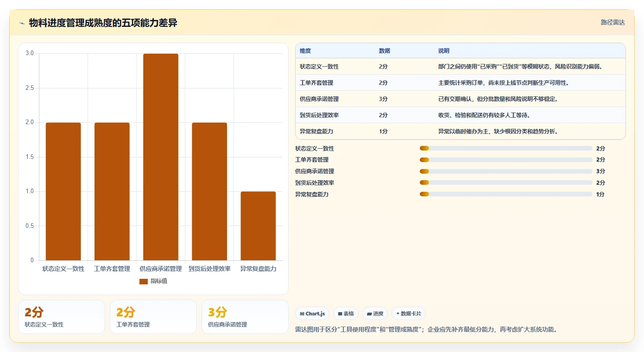Open the 状态定义一致性 2分 data card
644x352 pixels.
tap(62, 317)
